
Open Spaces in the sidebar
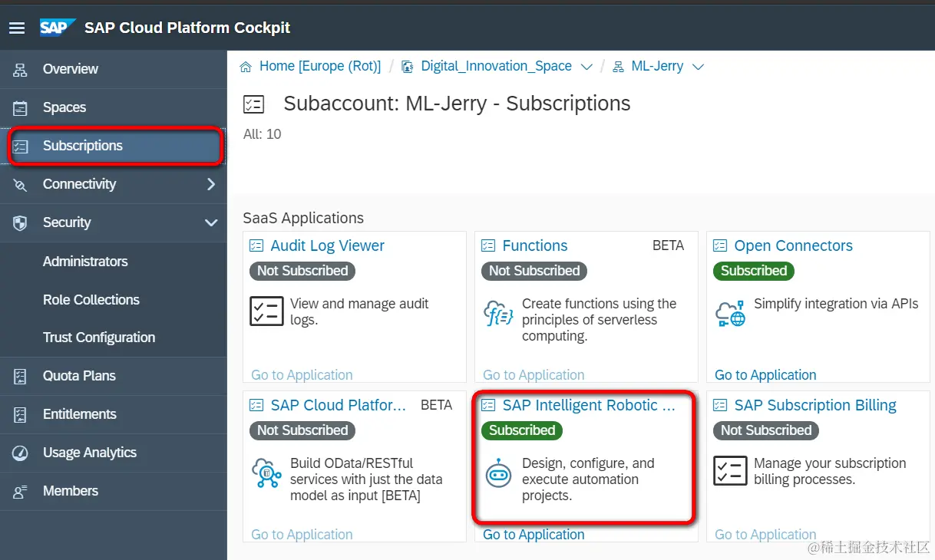pos(114,108)
